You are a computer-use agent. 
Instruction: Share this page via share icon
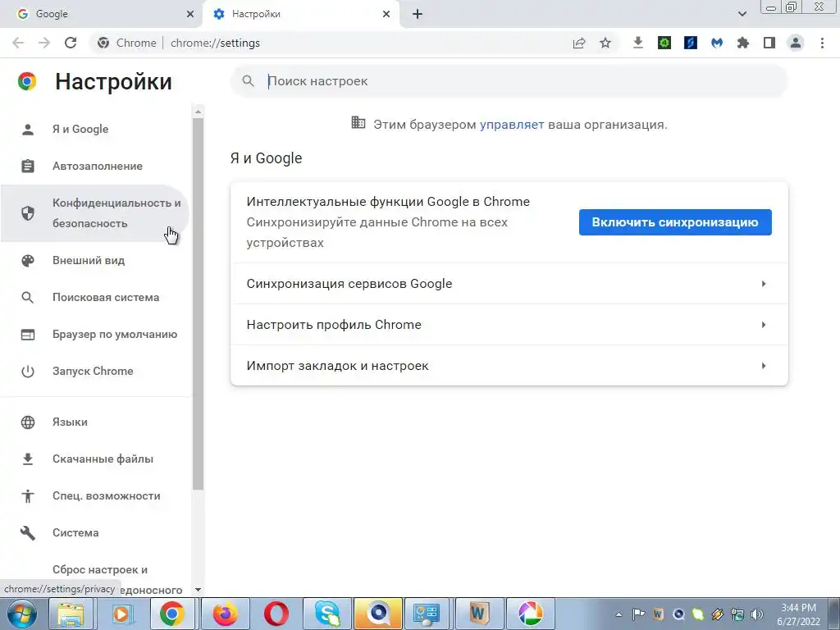point(579,43)
